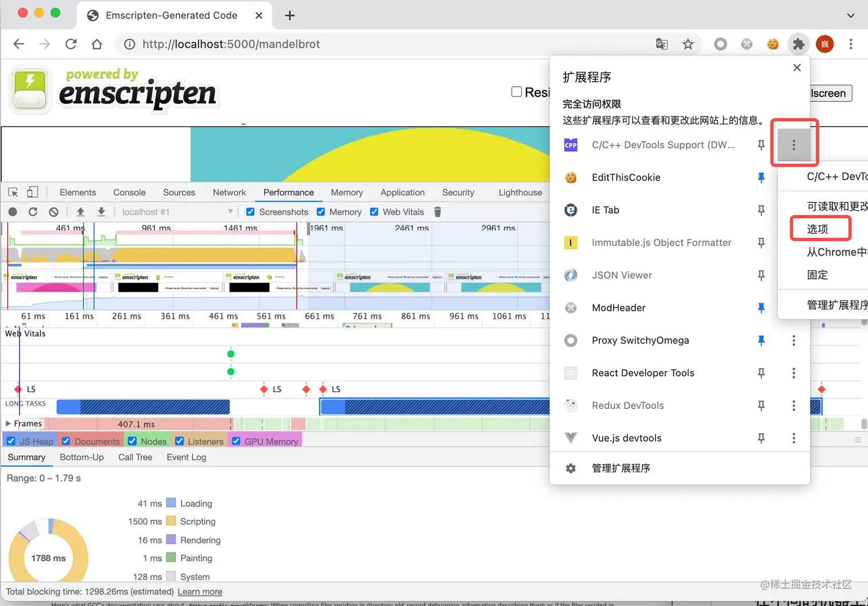The image size is (868, 606).
Task: Open the Immutable.js Object Formatter extension
Action: (661, 243)
